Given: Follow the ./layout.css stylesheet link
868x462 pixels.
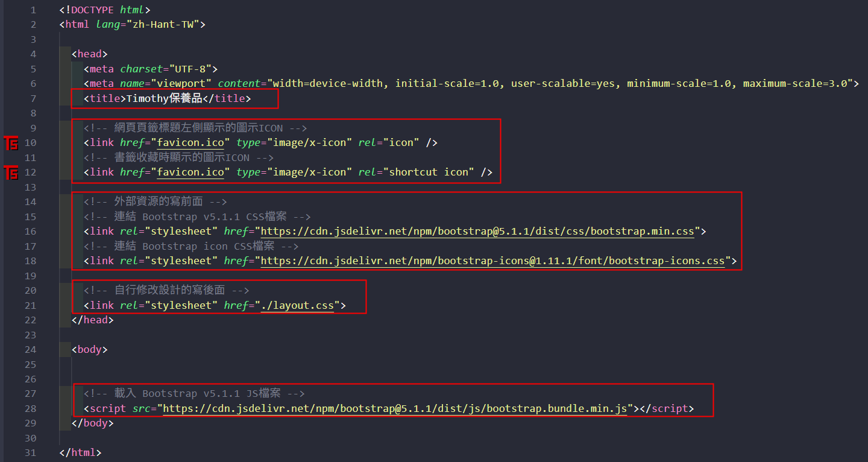Looking at the screenshot, I should click(x=297, y=306).
